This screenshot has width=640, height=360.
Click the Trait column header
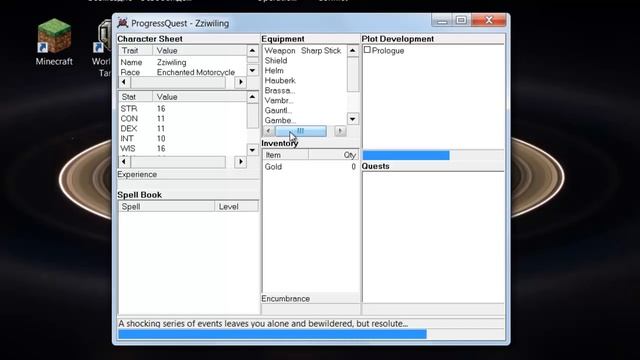click(x=136, y=51)
